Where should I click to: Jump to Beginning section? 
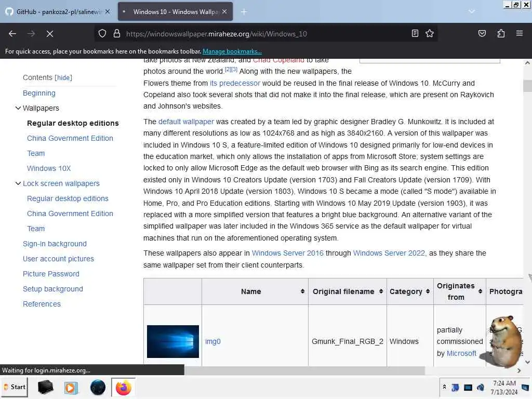point(39,93)
